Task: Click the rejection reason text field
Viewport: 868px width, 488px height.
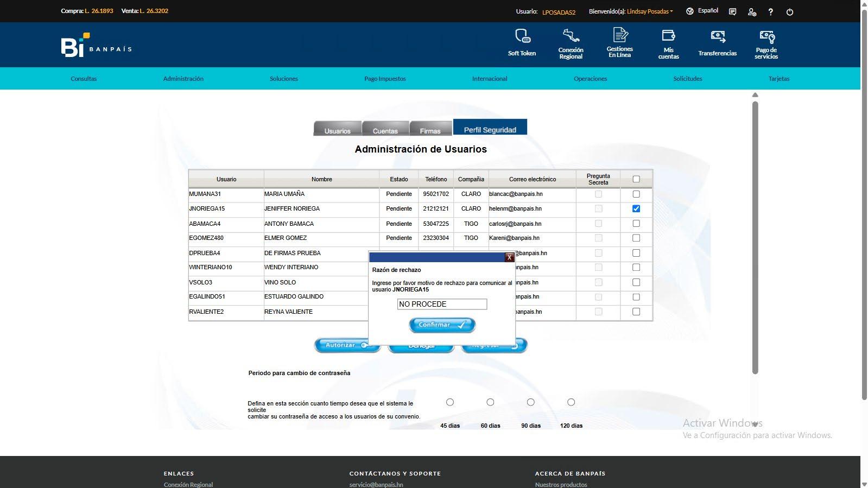Action: tap(442, 304)
